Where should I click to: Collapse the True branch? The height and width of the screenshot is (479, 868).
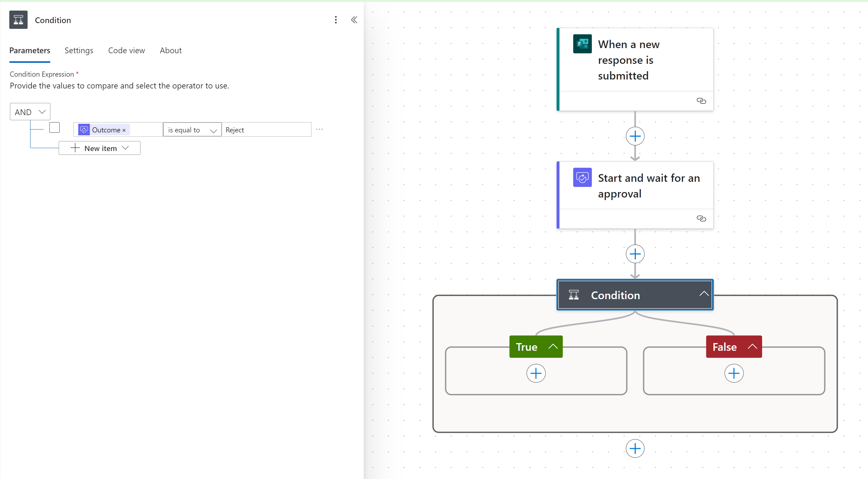pos(553,347)
